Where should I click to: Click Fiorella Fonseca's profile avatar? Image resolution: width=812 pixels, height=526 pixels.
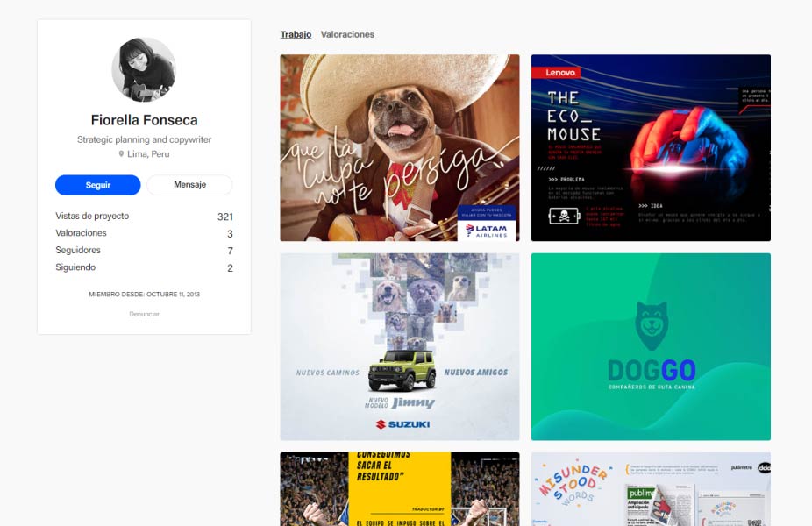click(x=144, y=70)
